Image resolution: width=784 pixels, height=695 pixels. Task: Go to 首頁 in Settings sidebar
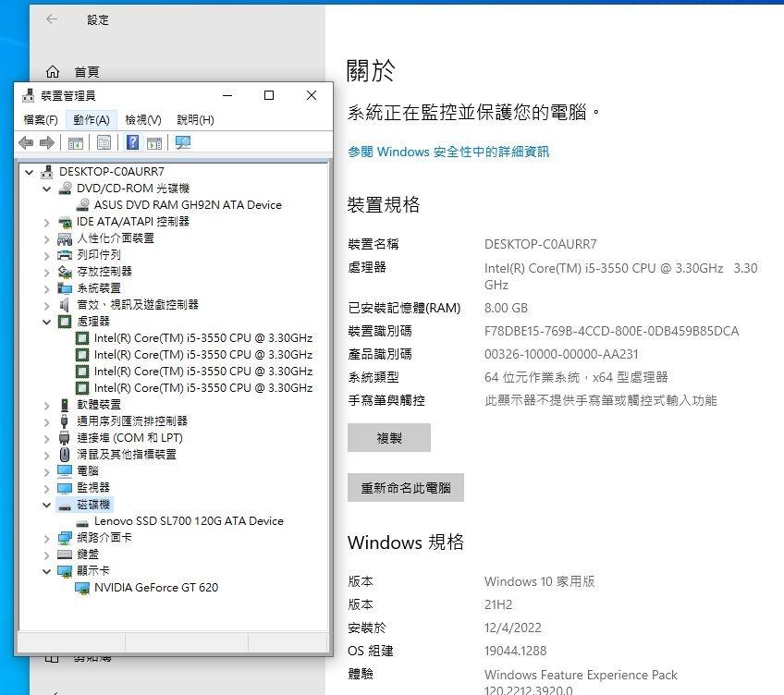pyautogui.click(x=87, y=72)
